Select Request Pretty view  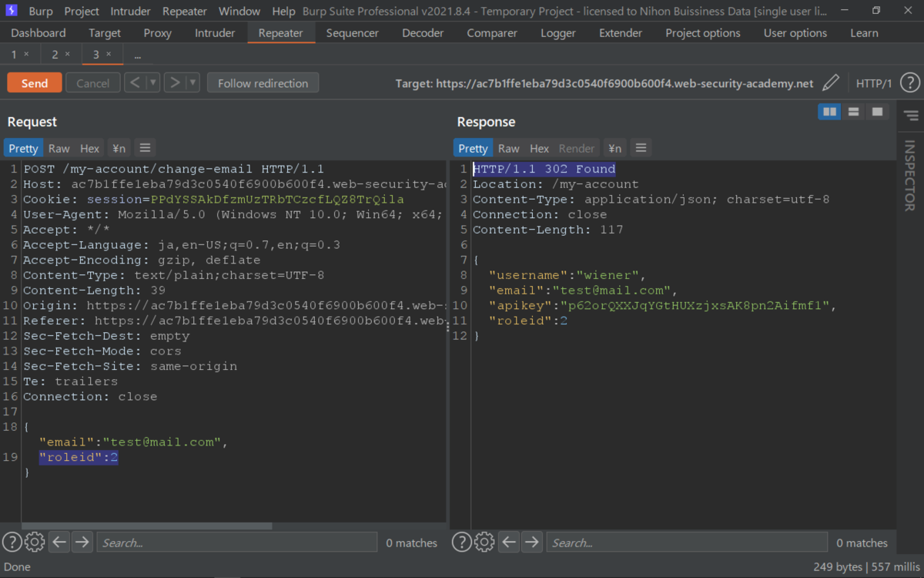pos(23,148)
